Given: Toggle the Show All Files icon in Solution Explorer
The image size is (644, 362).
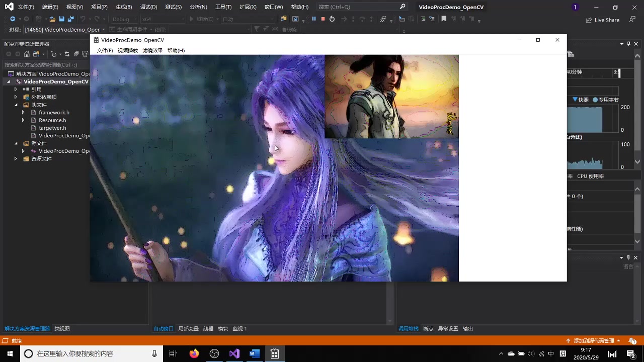Looking at the screenshot, I should pos(84,54).
